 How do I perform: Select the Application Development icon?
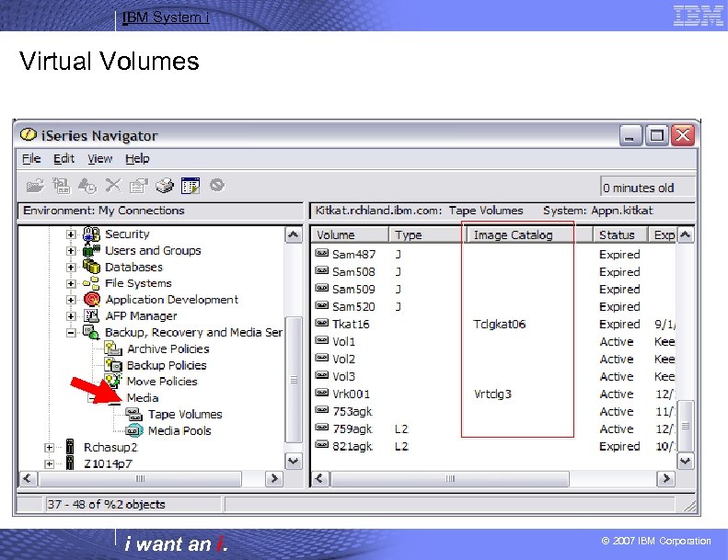(x=92, y=300)
